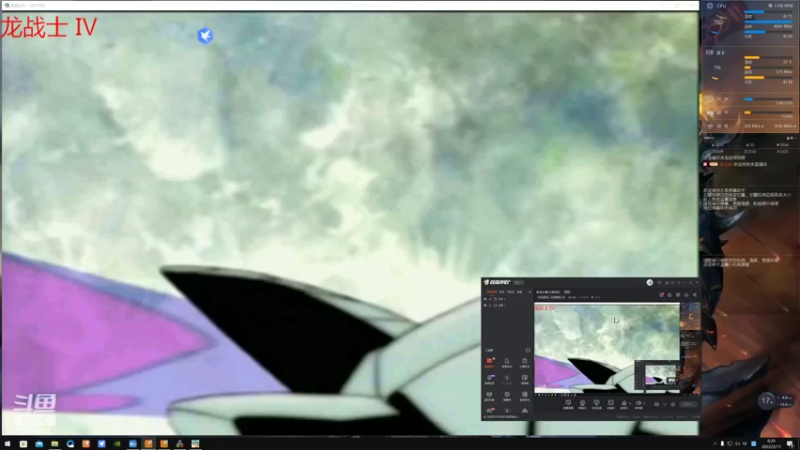Viewport: 800px width, 450px height.
Task: Open the last tool in the tools grid third row
Action: click(x=524, y=396)
